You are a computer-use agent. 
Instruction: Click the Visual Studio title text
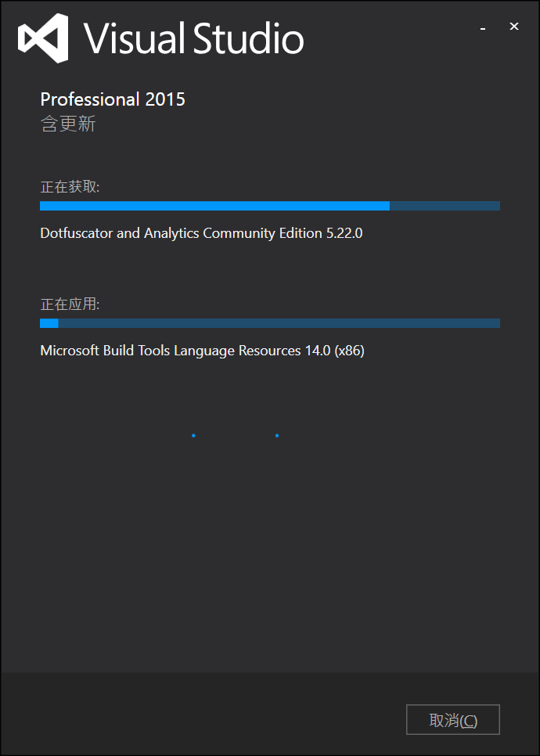(x=194, y=38)
